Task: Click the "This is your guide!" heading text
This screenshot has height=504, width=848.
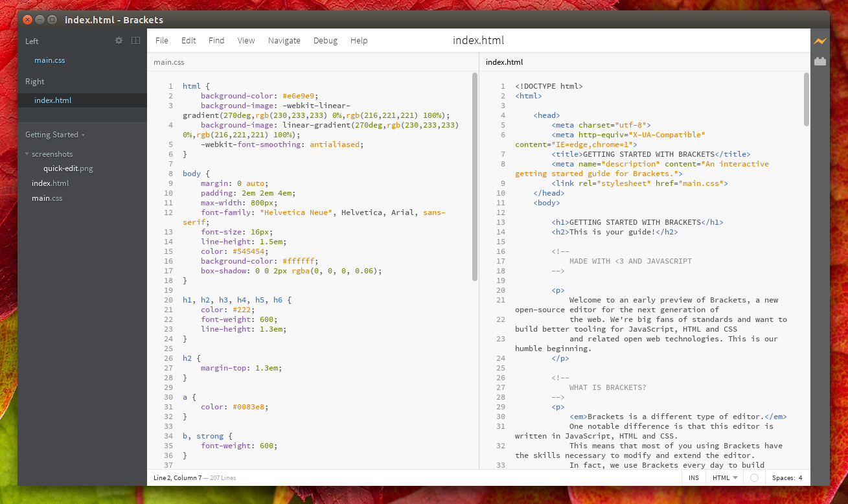Action: (613, 232)
